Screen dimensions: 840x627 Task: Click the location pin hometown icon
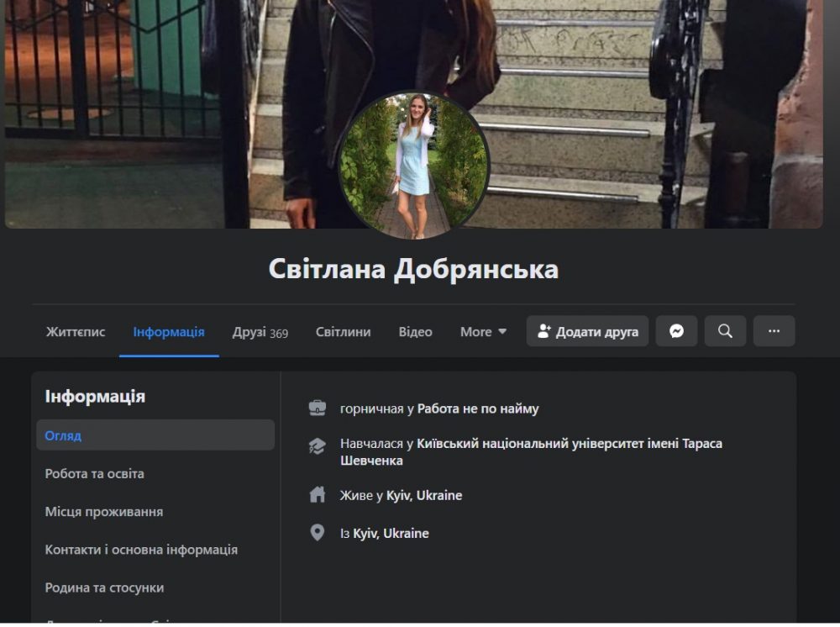pos(318,533)
